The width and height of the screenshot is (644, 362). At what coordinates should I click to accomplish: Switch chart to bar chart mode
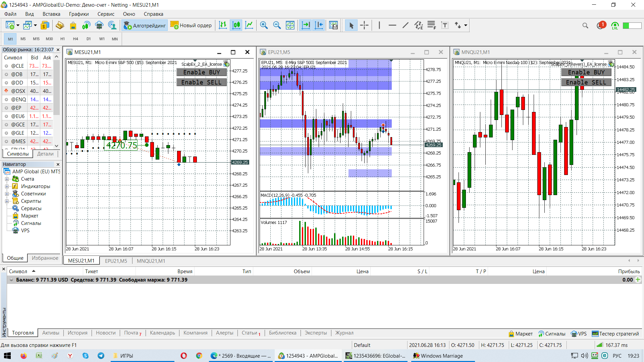(223, 25)
